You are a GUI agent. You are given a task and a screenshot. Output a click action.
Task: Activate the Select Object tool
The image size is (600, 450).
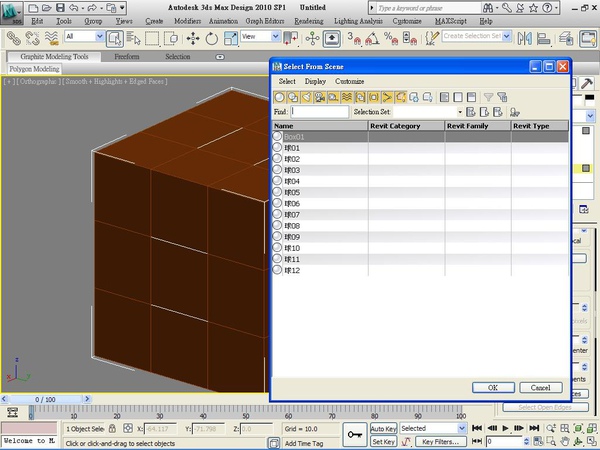coord(114,39)
